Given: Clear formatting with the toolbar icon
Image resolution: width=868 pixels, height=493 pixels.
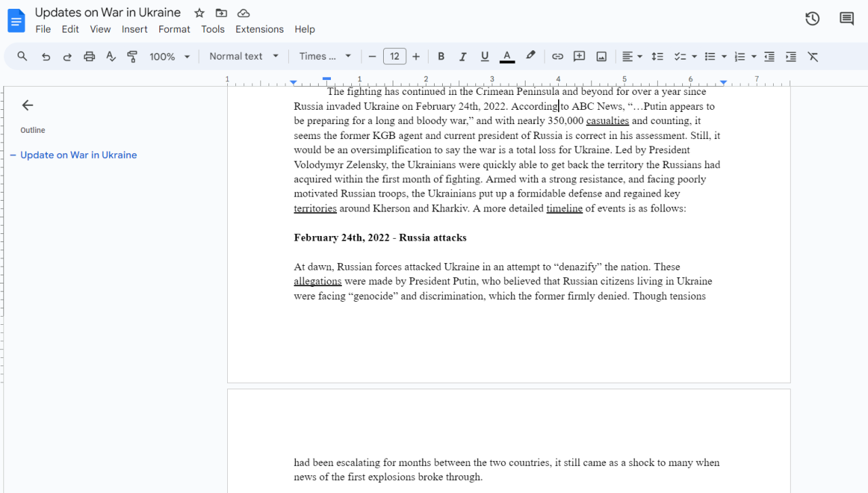Looking at the screenshot, I should 812,57.
